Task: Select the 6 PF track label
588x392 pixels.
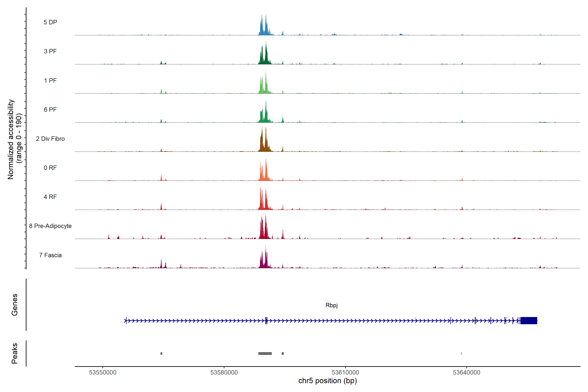Action: tap(50, 109)
